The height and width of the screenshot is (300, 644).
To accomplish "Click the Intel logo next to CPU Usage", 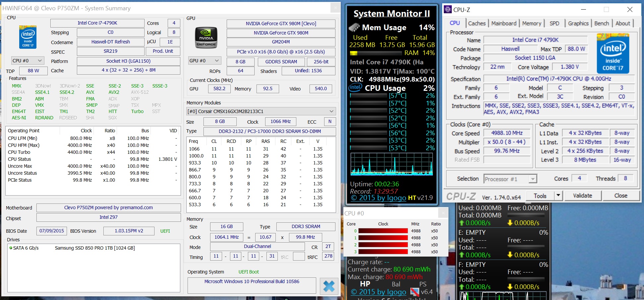I will click(355, 88).
